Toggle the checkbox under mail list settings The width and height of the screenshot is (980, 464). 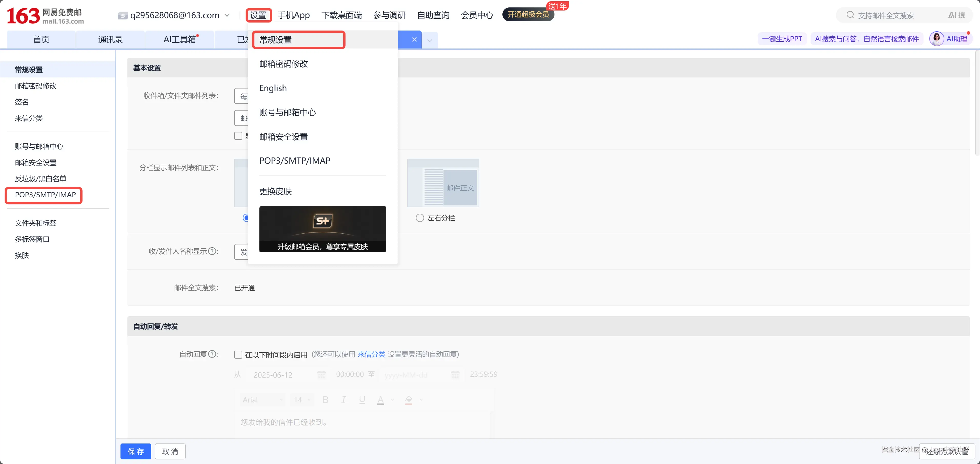pos(238,136)
